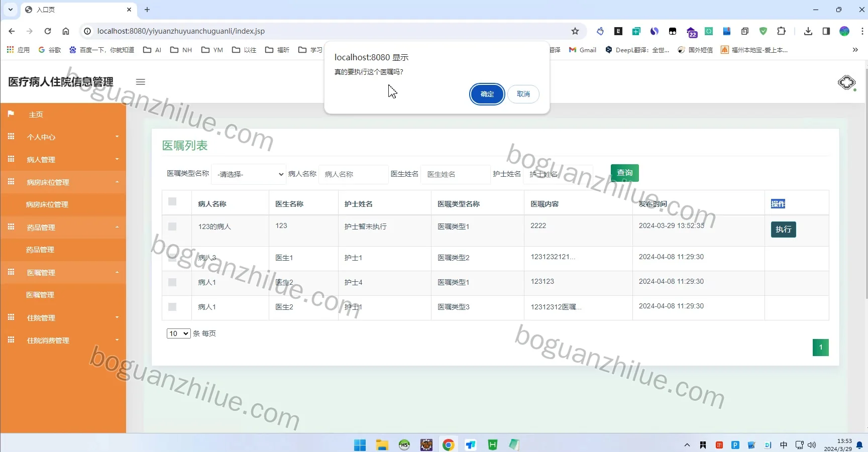
Task: Open the 医嘱类型名称 dropdown
Action: (249, 174)
